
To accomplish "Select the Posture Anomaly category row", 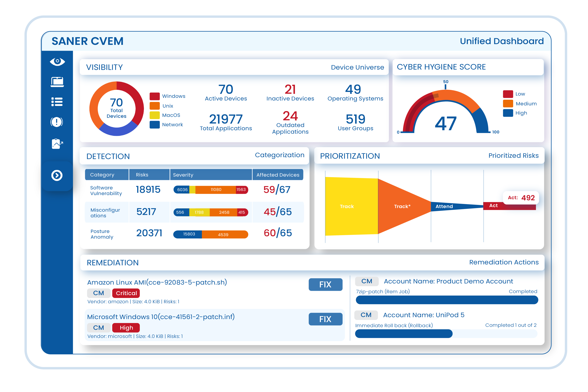I will 194,234.
